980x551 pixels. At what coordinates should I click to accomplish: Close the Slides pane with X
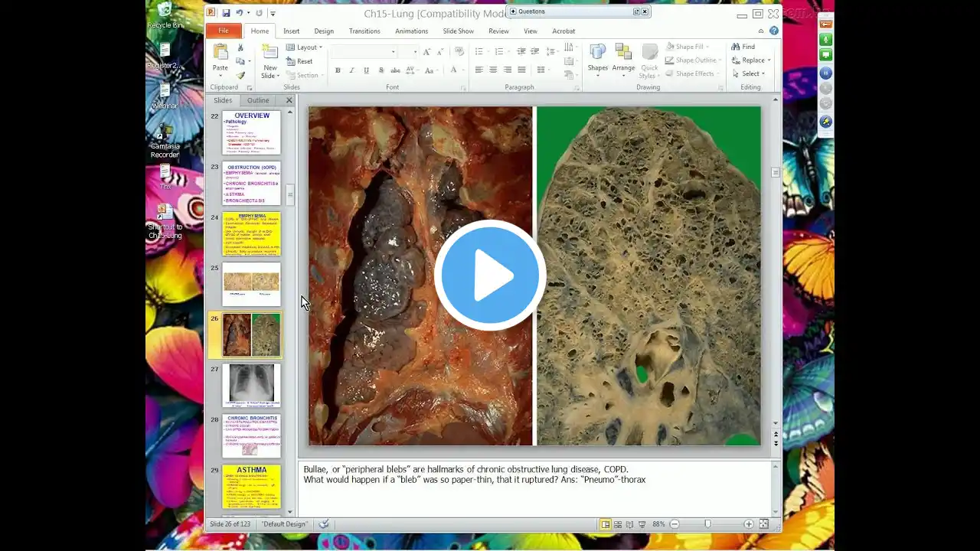coord(289,100)
